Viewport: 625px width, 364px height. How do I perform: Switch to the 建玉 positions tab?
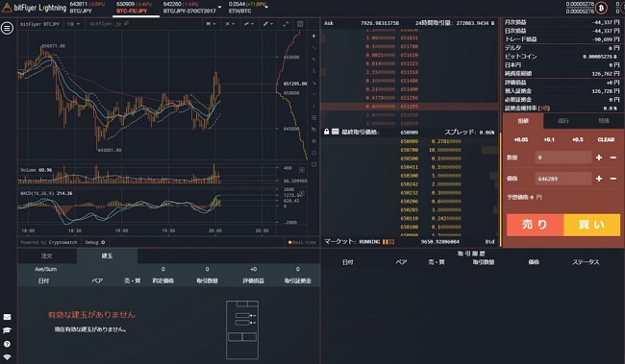click(107, 255)
